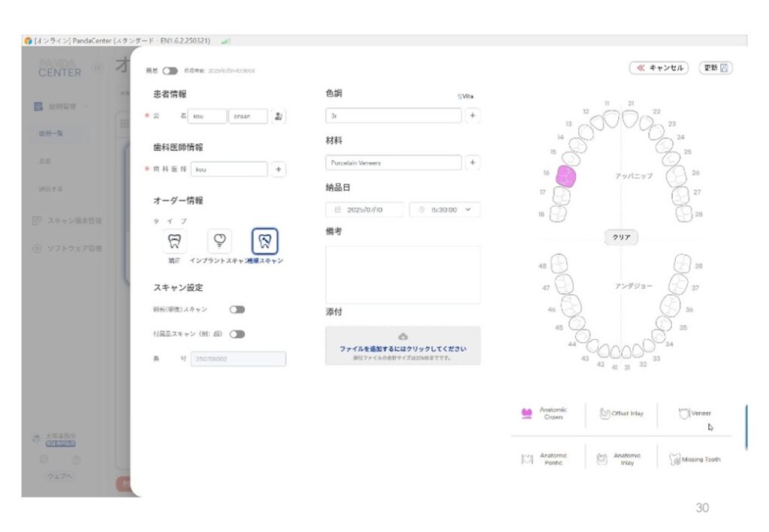Screen dimensions: 769x532
Task: Enable the first scan setting toggle
Action: (x=237, y=309)
